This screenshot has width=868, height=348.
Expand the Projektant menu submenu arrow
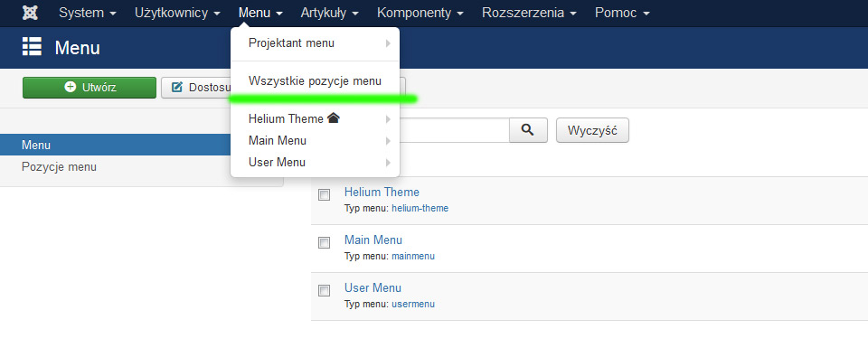(x=388, y=43)
